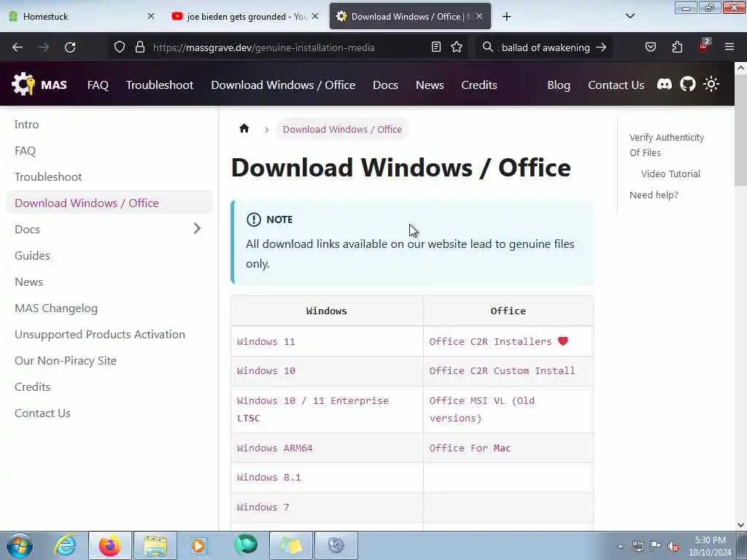
Task: Toggle reader view icon
Action: tap(436, 47)
